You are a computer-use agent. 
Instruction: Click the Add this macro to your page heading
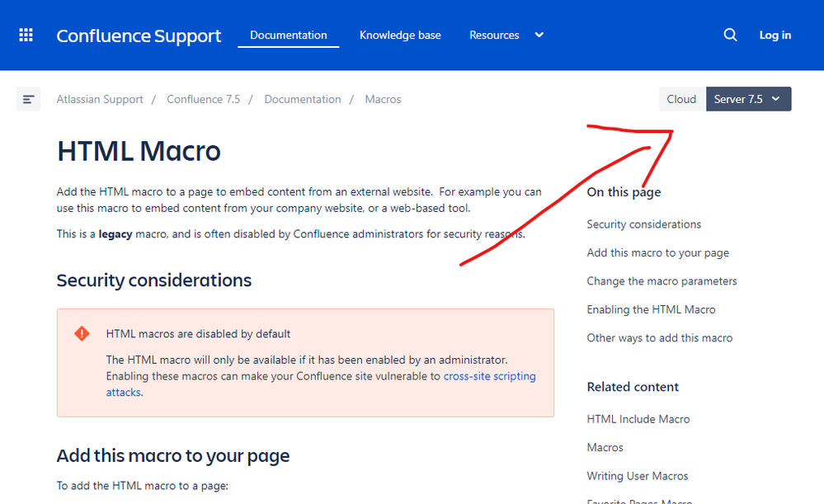(x=173, y=455)
